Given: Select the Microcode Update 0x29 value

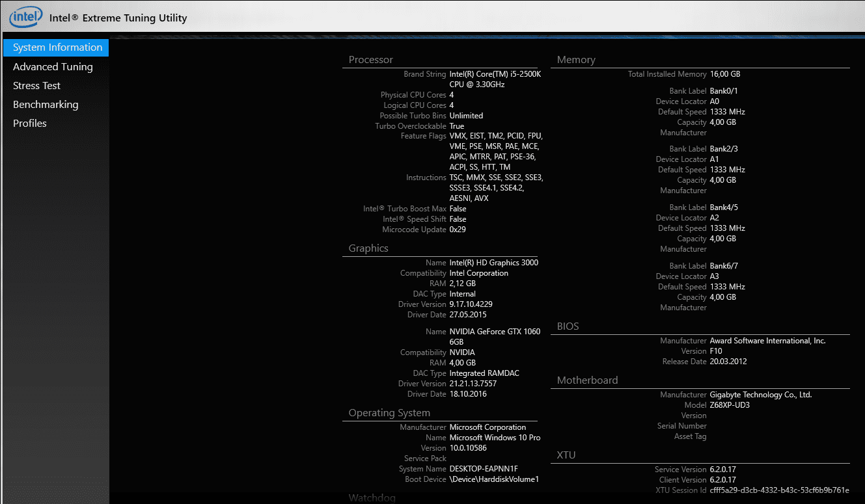Looking at the screenshot, I should coord(458,230).
